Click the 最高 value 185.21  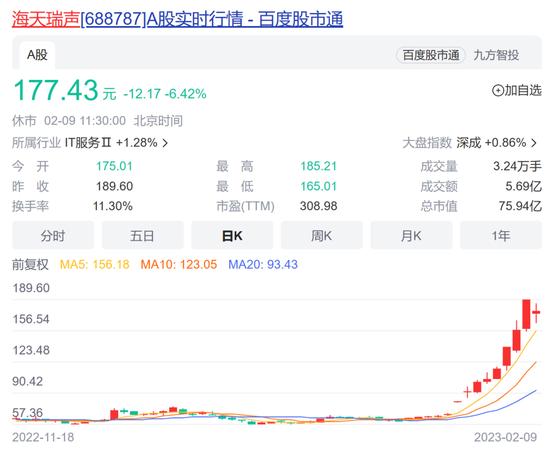[x=318, y=166]
